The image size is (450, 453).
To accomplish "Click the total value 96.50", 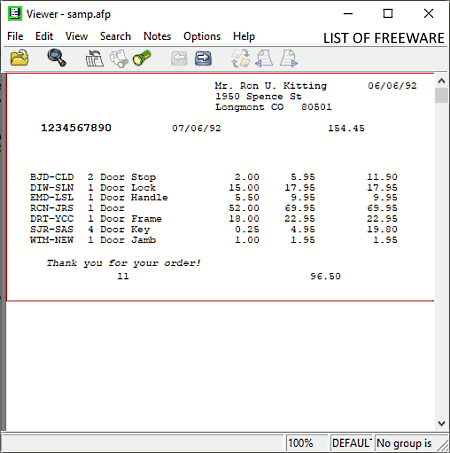I will click(325, 276).
